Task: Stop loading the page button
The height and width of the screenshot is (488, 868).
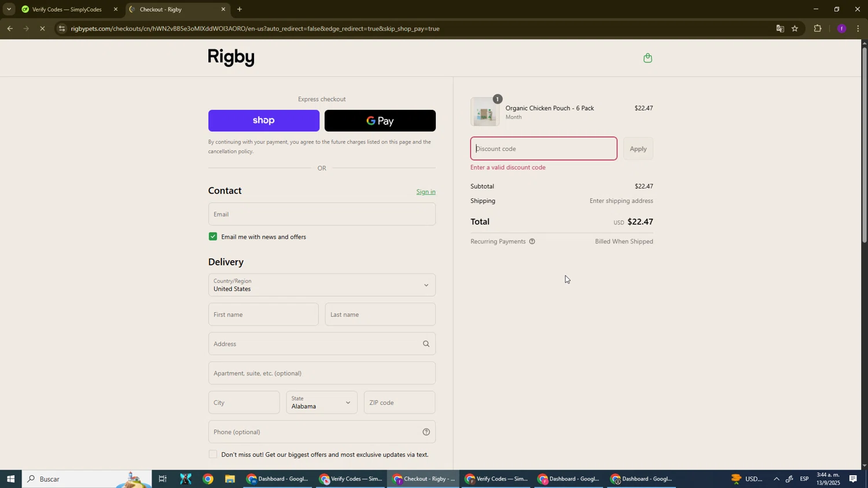Action: pyautogui.click(x=43, y=28)
